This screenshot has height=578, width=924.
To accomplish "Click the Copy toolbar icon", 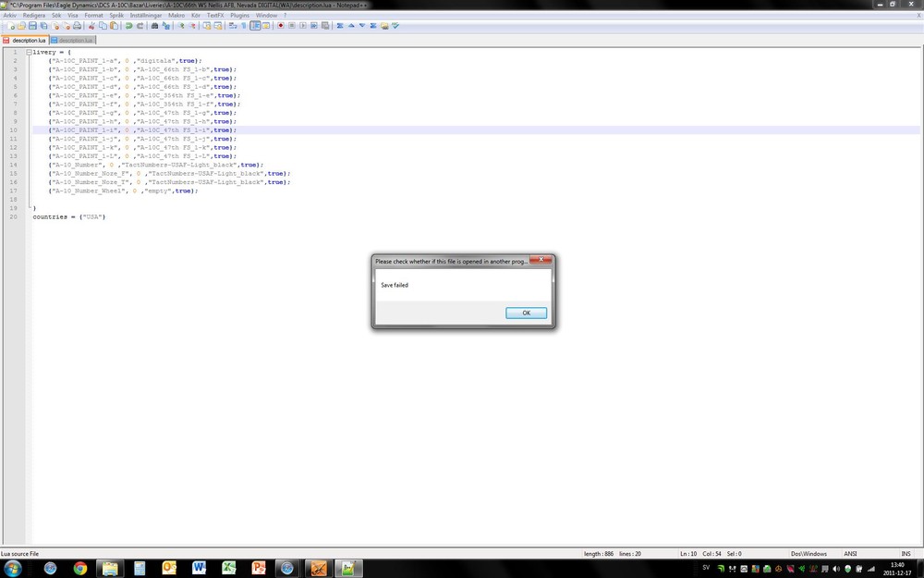I will click(103, 26).
